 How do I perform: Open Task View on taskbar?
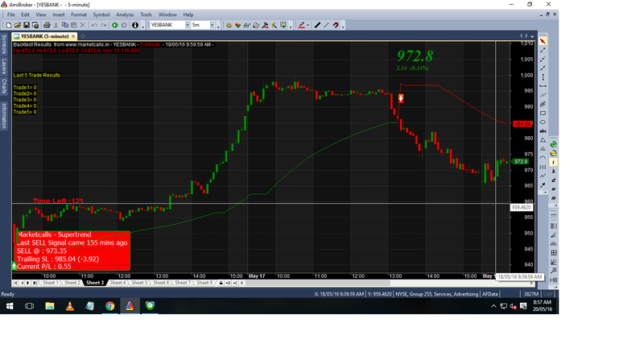(x=29, y=306)
